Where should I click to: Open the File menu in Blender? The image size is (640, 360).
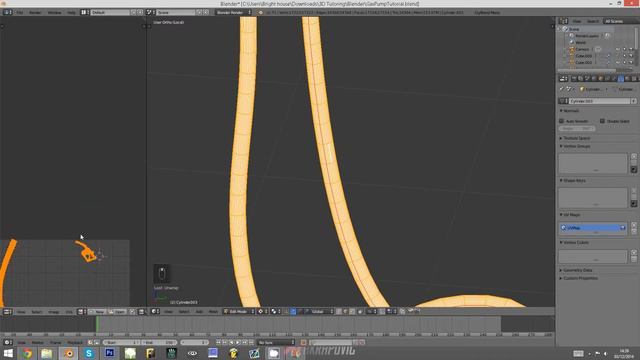(x=20, y=13)
